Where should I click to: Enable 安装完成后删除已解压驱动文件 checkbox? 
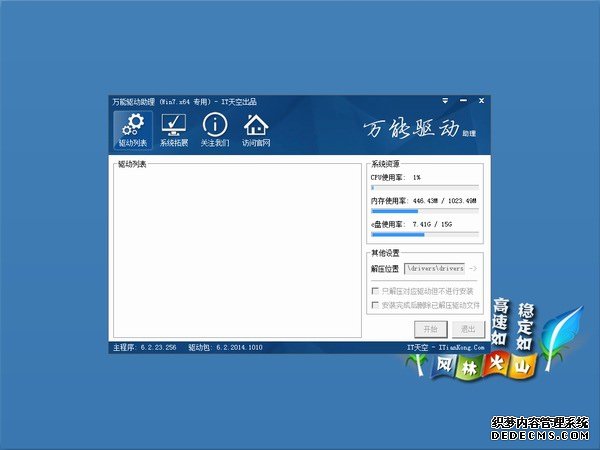[x=375, y=305]
